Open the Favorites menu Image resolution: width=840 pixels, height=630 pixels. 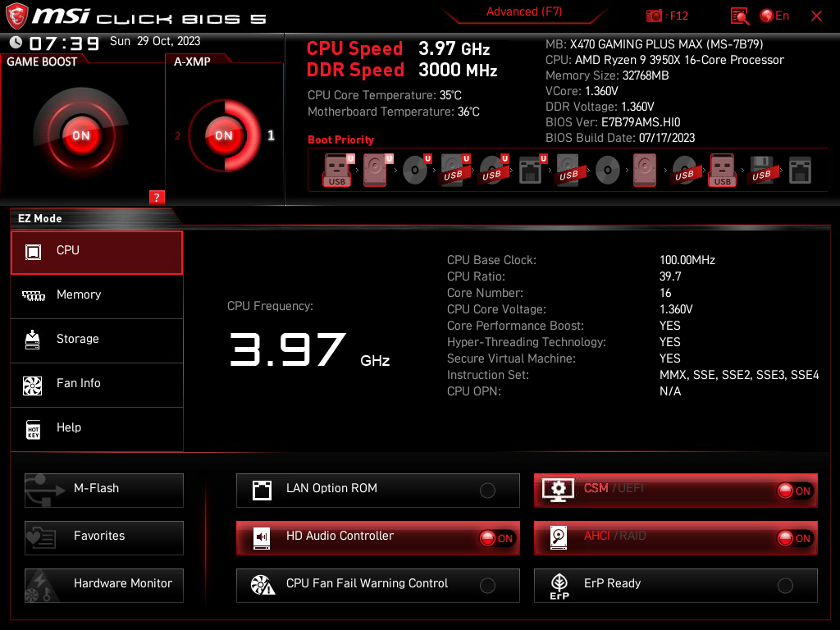click(x=104, y=538)
